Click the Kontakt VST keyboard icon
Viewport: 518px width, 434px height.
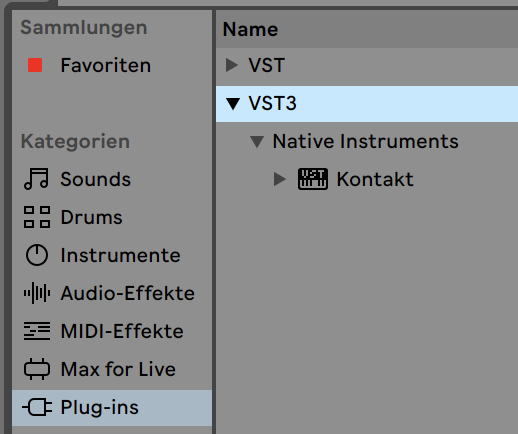point(312,179)
